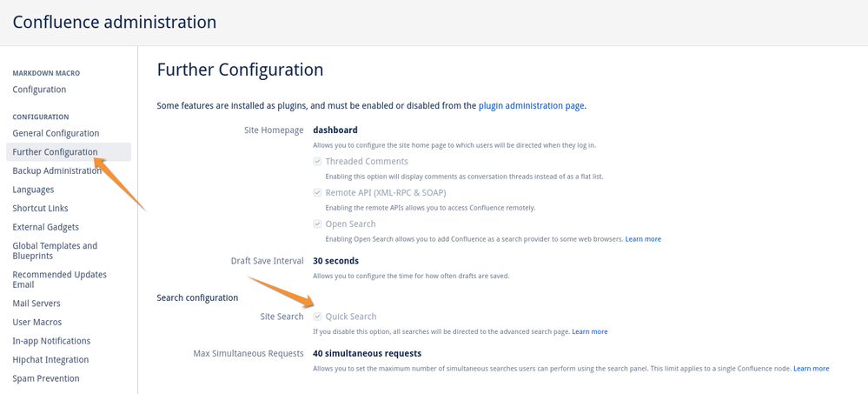Open Learn more link for simultaneous requests
Image resolution: width=868 pixels, height=394 pixels.
(811, 369)
